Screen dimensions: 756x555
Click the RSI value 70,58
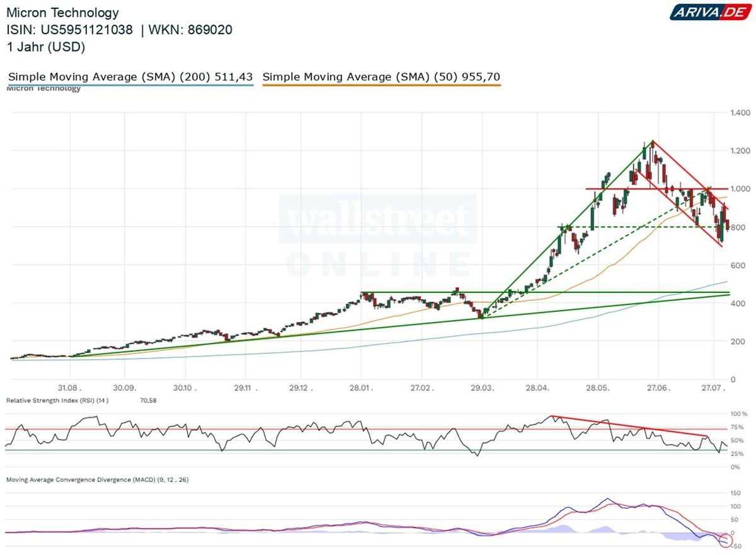tap(149, 400)
